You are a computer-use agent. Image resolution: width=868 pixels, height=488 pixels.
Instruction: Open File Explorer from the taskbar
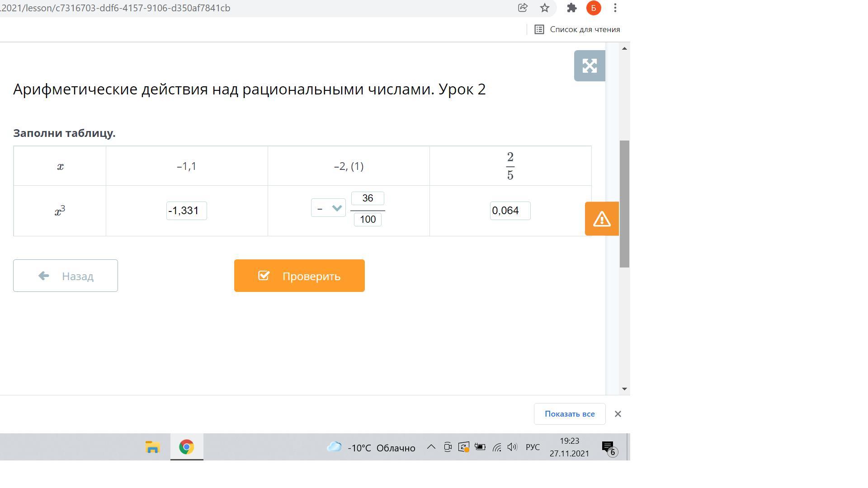click(152, 447)
